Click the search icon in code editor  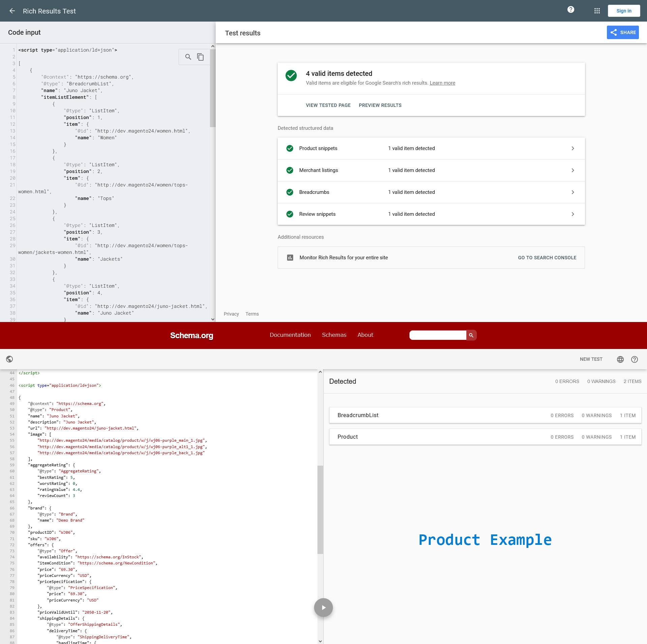click(x=188, y=57)
